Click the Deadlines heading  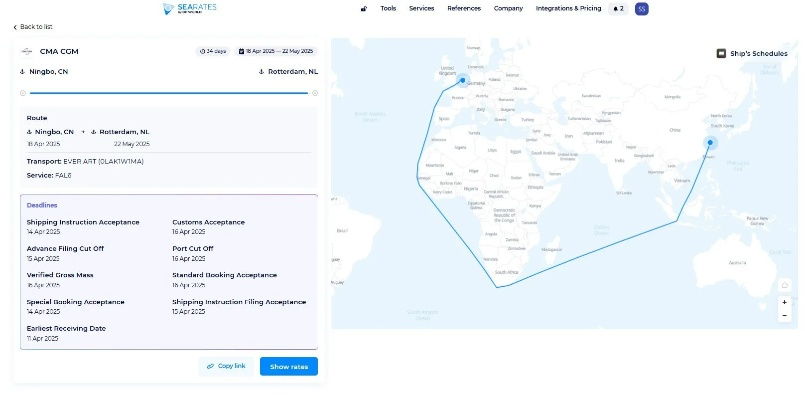click(x=42, y=205)
